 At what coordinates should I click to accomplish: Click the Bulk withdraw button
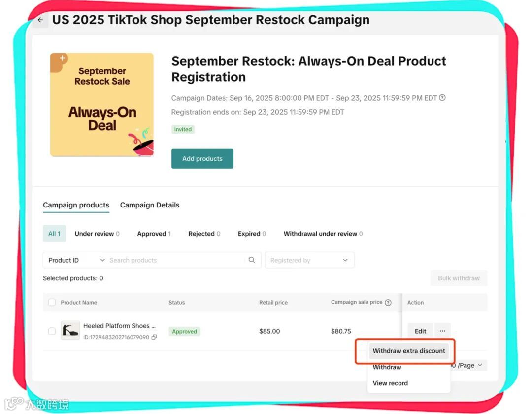pyautogui.click(x=459, y=278)
